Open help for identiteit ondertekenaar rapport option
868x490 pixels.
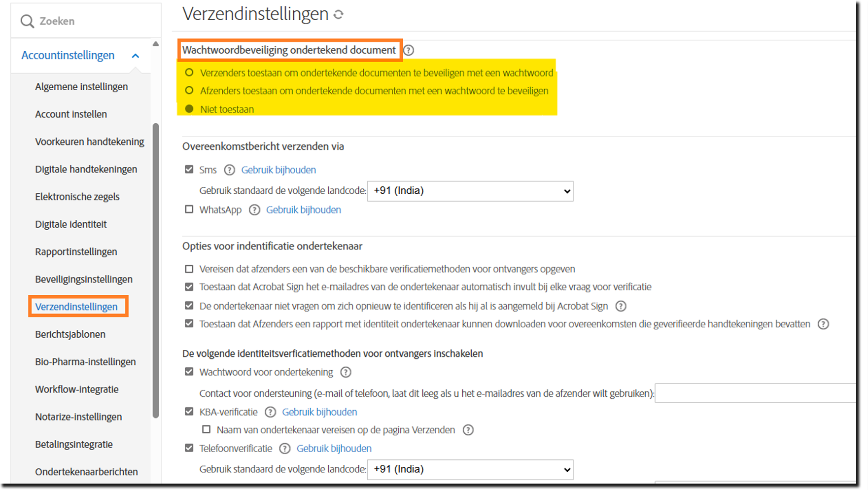point(824,324)
